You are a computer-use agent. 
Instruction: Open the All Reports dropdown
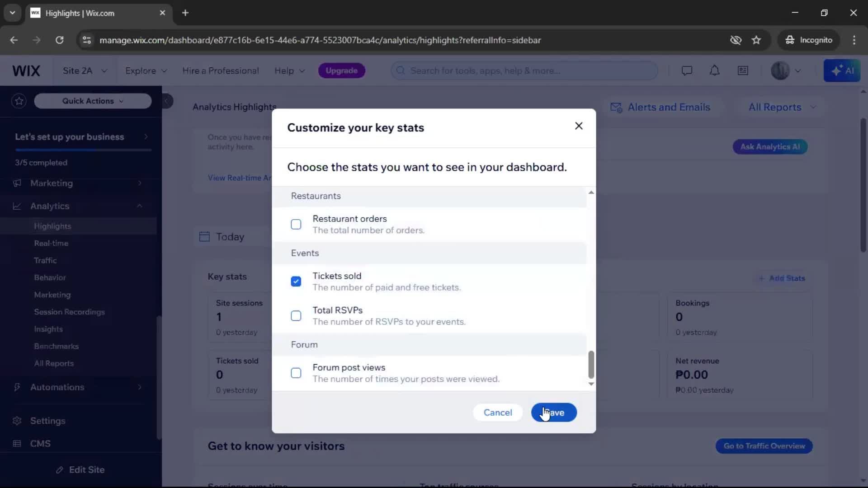click(783, 108)
